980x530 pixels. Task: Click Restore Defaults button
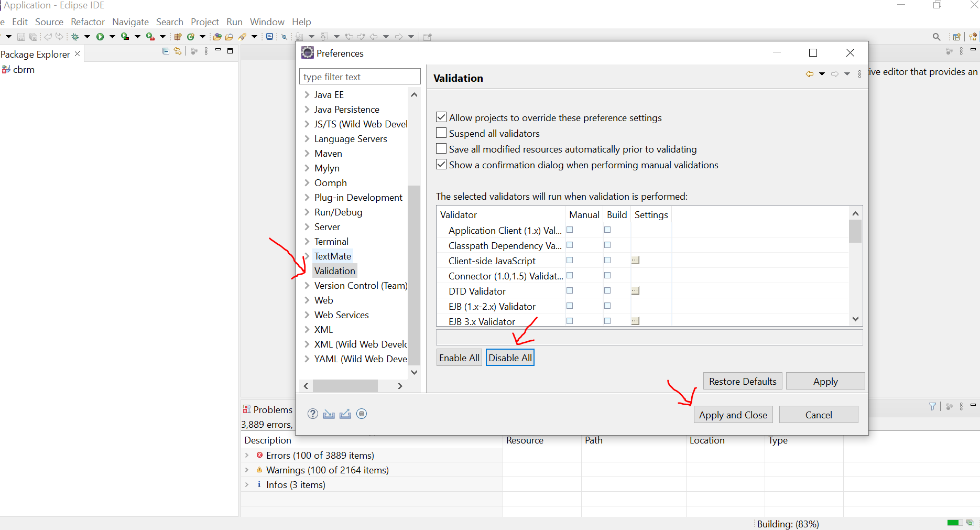point(743,381)
